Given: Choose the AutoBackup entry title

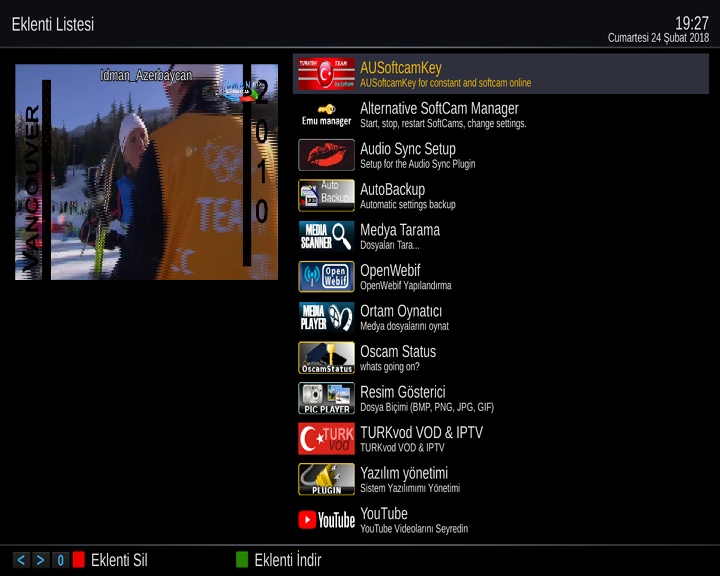Looking at the screenshot, I should 393,189.
